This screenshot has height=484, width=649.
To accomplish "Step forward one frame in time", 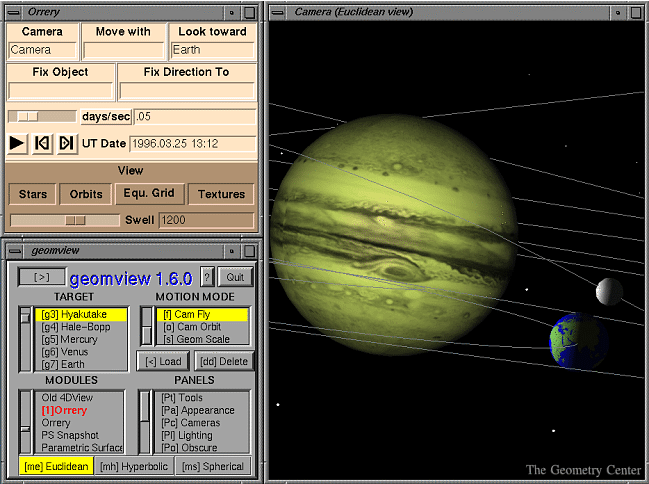I will 66,144.
